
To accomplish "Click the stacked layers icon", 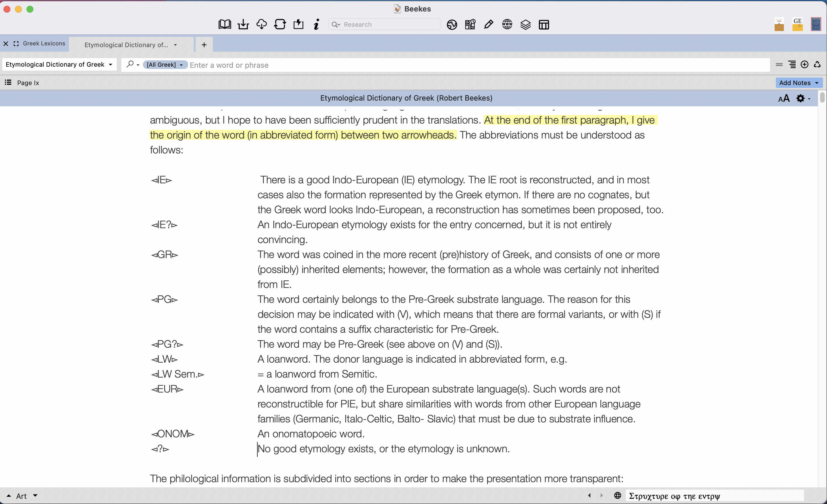I will 526,24.
